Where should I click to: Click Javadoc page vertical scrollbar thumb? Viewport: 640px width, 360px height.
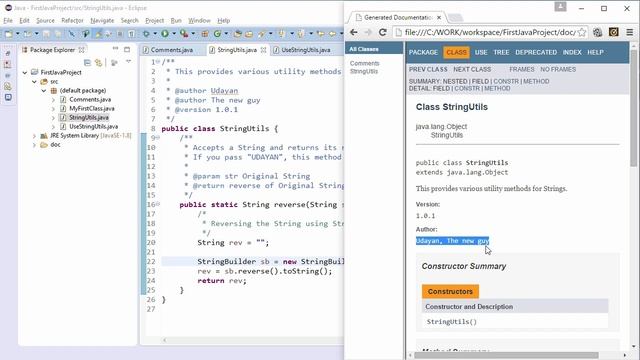click(633, 107)
